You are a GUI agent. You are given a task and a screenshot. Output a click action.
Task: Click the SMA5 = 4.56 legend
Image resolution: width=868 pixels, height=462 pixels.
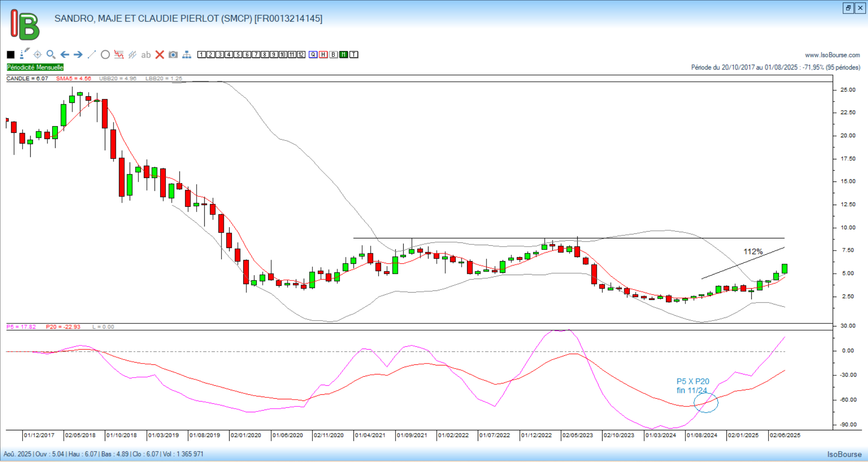coord(74,79)
